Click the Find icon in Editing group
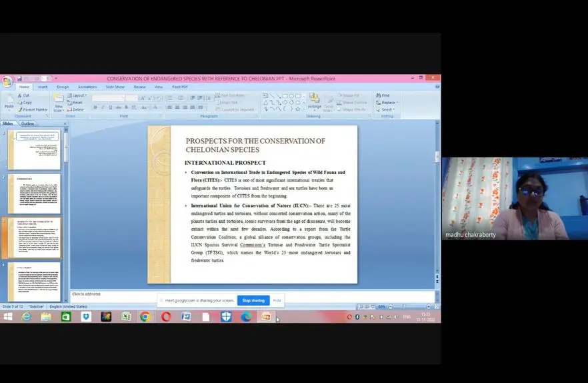The width and height of the screenshot is (588, 383). (385, 95)
